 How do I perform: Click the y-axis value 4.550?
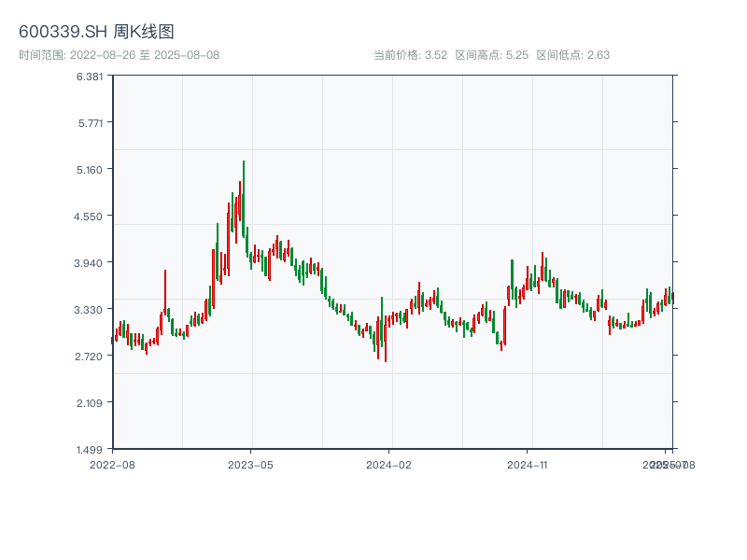click(88, 217)
